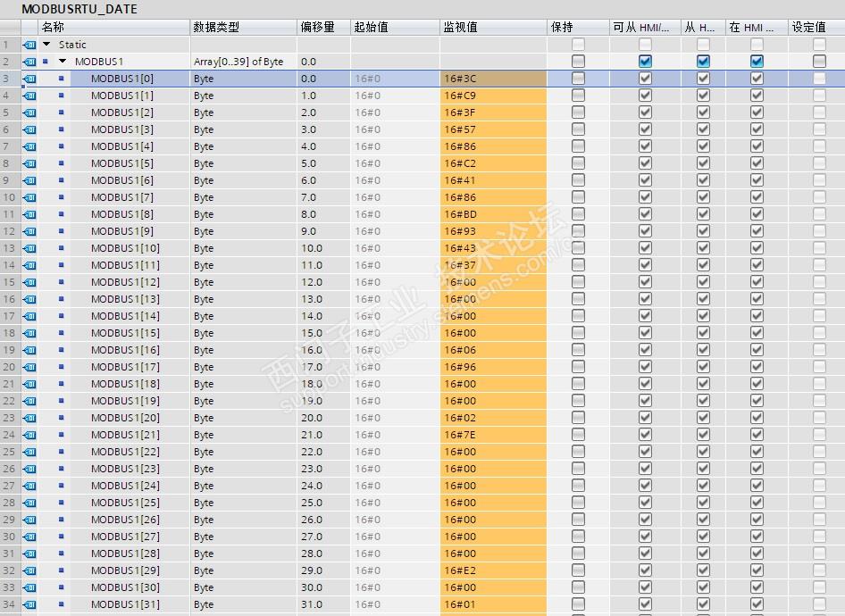This screenshot has width=845, height=616.
Task: Click the tag icon in row MODBUS1[1]
Action: click(x=29, y=96)
